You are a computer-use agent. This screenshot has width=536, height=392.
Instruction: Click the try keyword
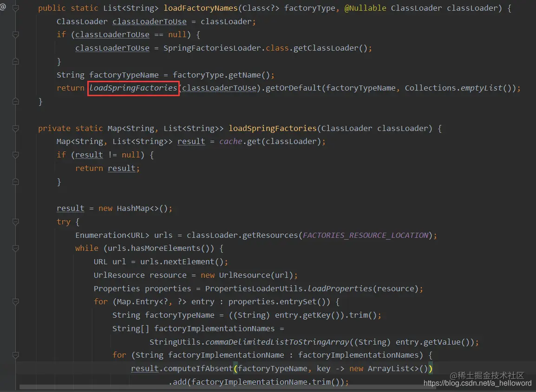(x=64, y=222)
